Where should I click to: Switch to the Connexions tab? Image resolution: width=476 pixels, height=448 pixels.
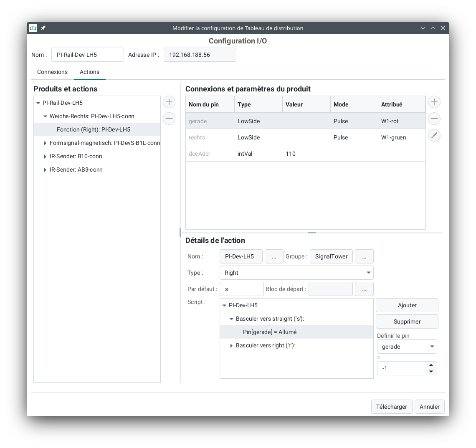coord(52,72)
